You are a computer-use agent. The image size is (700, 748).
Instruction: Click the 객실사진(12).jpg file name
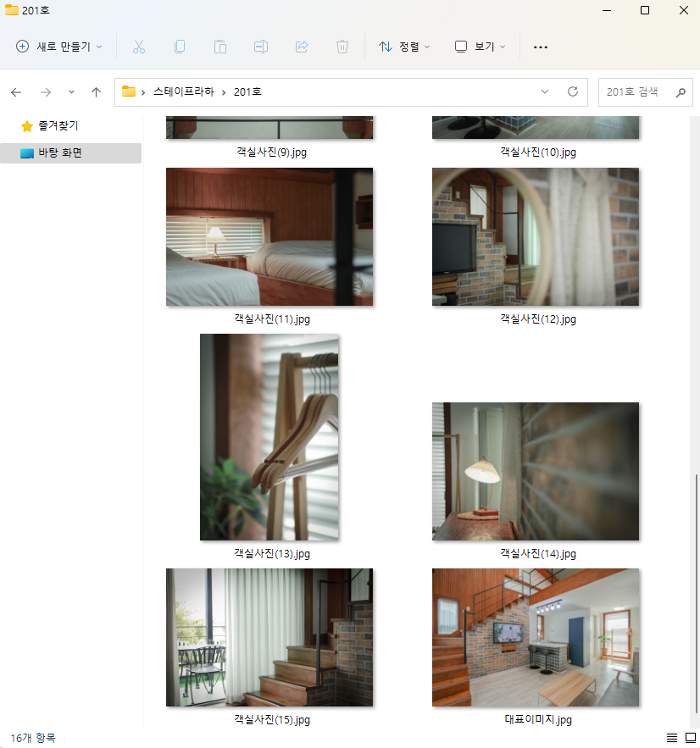tap(538, 319)
